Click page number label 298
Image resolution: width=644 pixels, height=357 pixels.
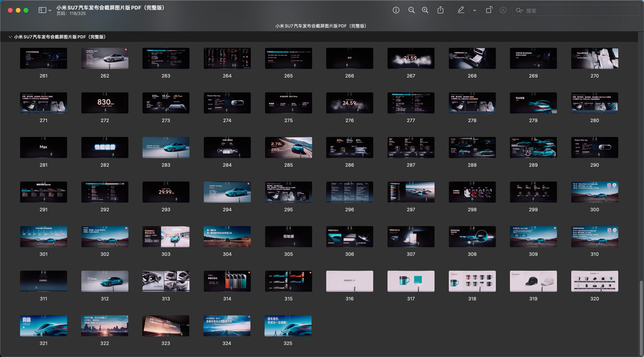(x=472, y=210)
